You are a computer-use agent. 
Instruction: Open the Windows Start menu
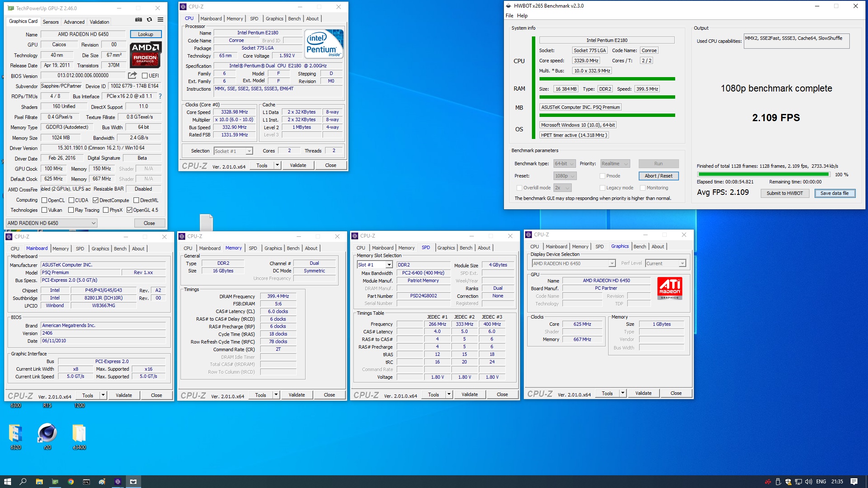7,482
